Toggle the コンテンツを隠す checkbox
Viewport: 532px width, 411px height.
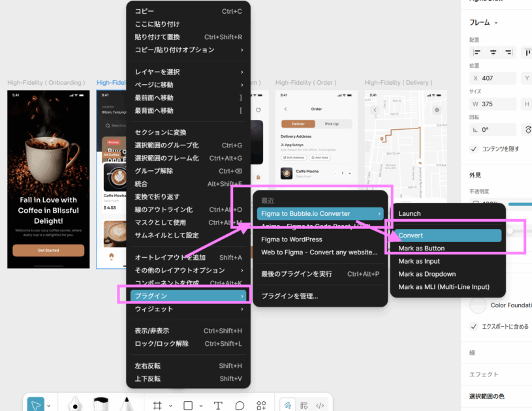coord(474,149)
